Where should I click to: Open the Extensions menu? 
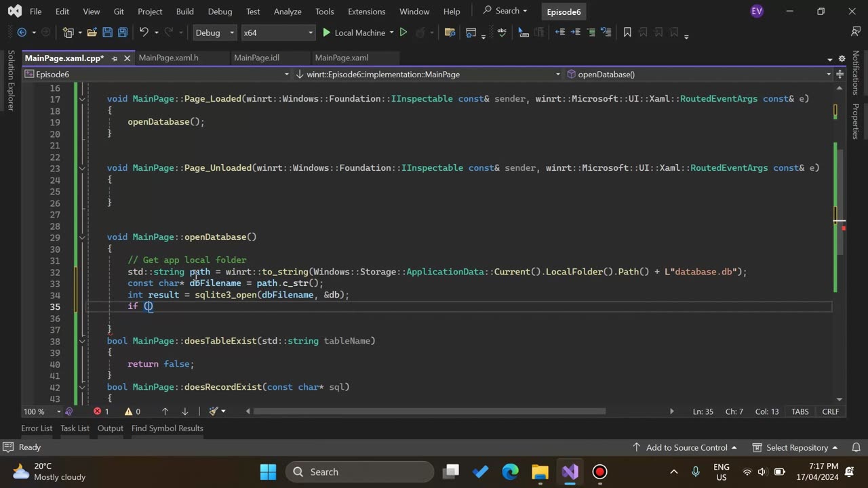point(366,12)
